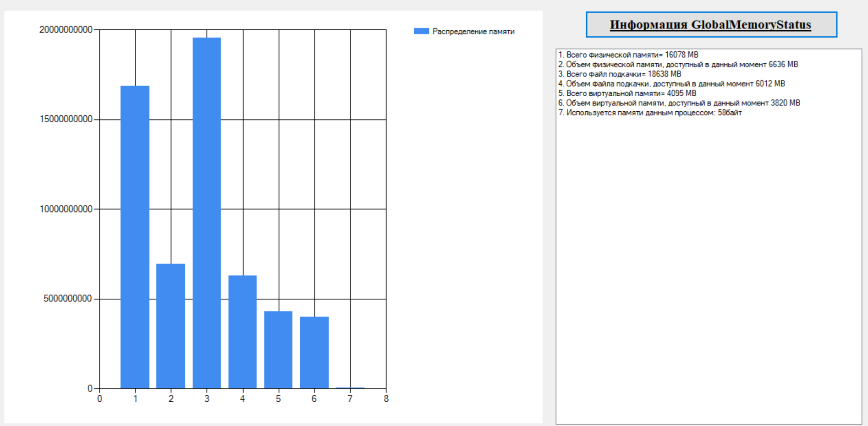The width and height of the screenshot is (868, 426).
Task: Click the X-axis label 8
Action: point(386,399)
